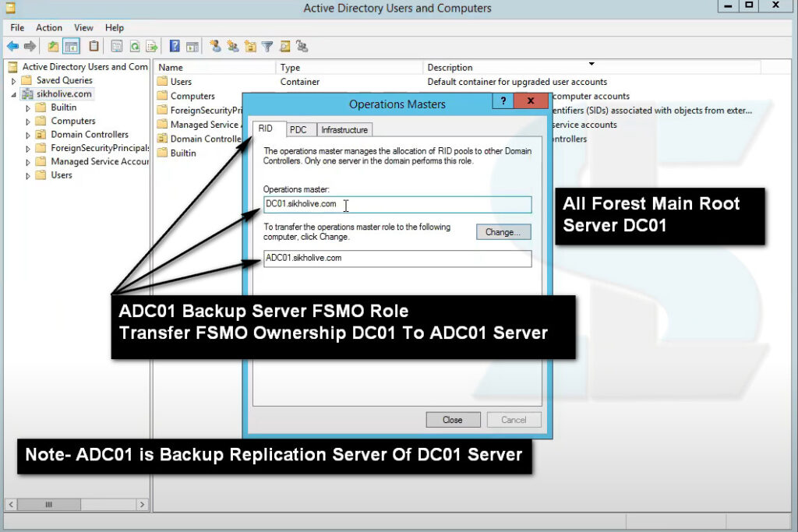Open the File menu
The height and width of the screenshot is (532, 798).
tap(17, 27)
